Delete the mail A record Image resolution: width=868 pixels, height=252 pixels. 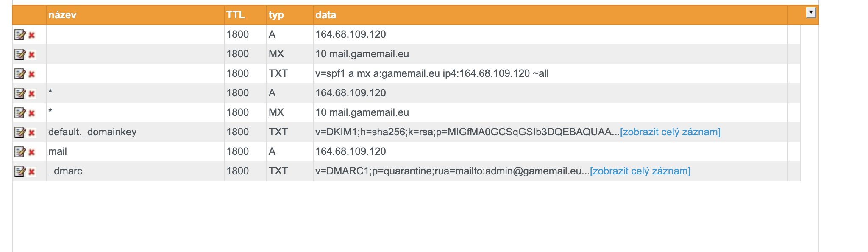point(32,152)
